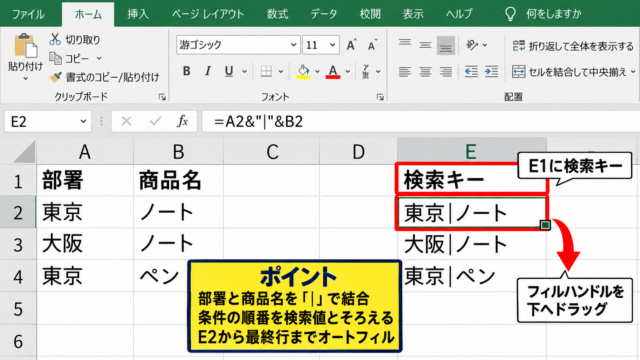The height and width of the screenshot is (360, 640).
Task: Open Name Box dropdown arrow
Action: tap(83, 121)
